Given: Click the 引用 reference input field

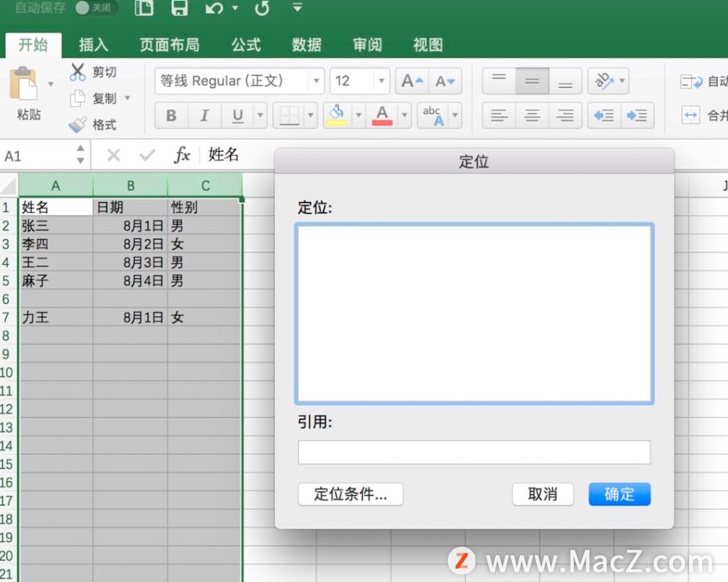Looking at the screenshot, I should tap(474, 452).
